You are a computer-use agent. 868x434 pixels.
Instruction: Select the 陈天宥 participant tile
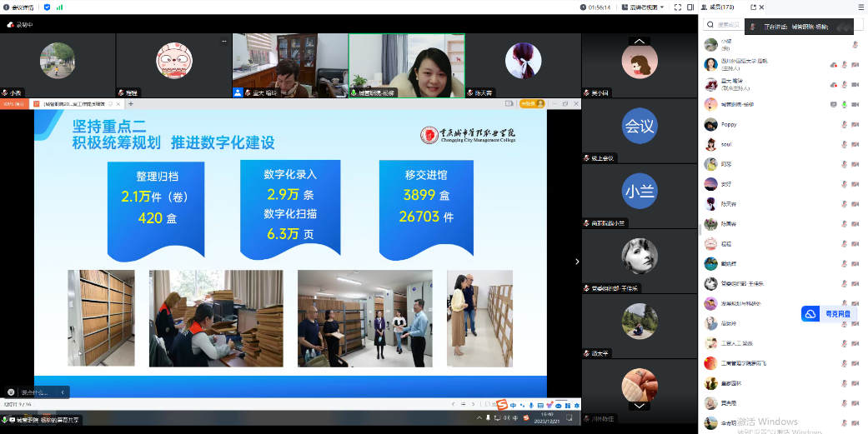(523, 65)
